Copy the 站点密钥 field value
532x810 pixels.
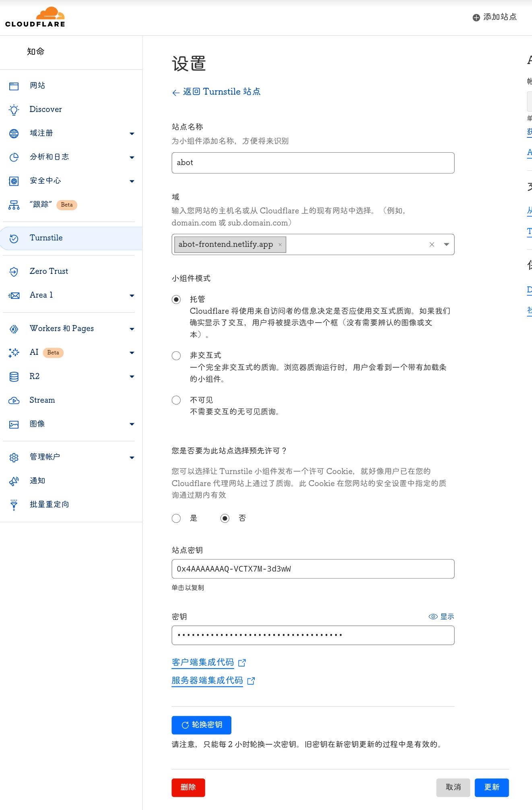[x=313, y=569]
